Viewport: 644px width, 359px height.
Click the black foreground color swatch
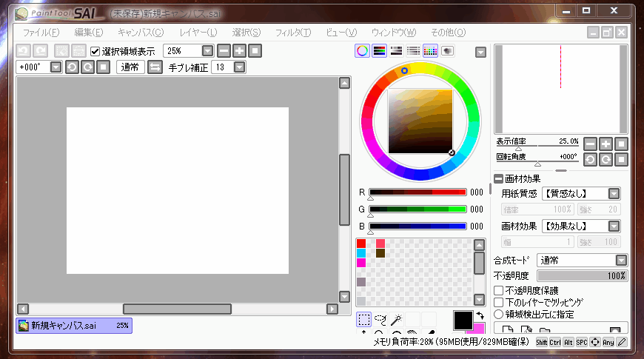[463, 321]
